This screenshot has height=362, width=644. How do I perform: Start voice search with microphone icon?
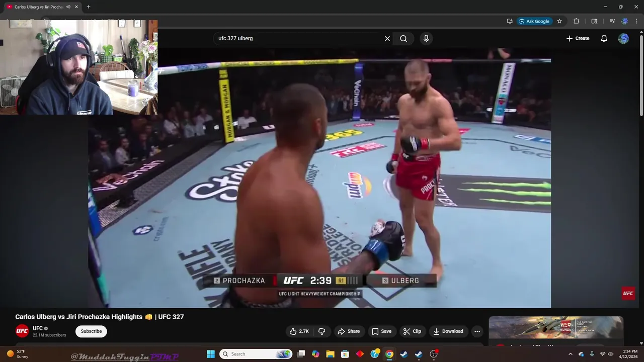coord(426,38)
